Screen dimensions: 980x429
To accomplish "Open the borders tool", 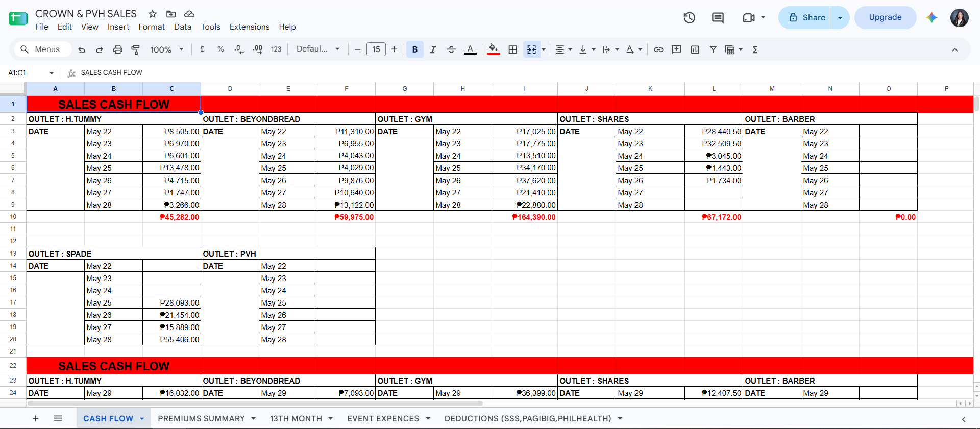I will tap(513, 49).
